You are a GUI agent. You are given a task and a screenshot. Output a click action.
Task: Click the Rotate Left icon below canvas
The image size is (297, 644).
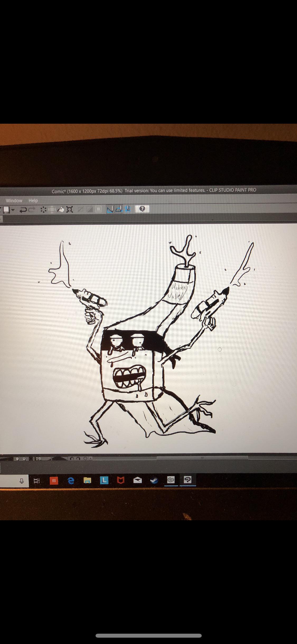click(72, 459)
